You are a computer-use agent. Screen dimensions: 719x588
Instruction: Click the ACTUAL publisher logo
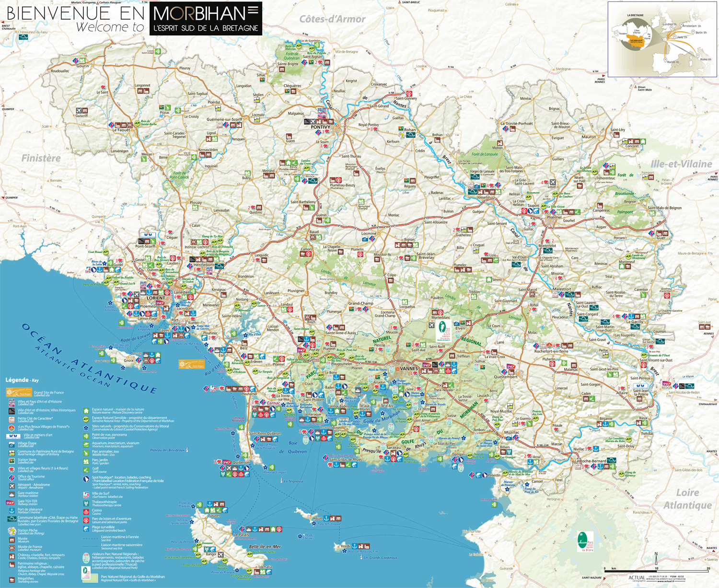[637, 578]
